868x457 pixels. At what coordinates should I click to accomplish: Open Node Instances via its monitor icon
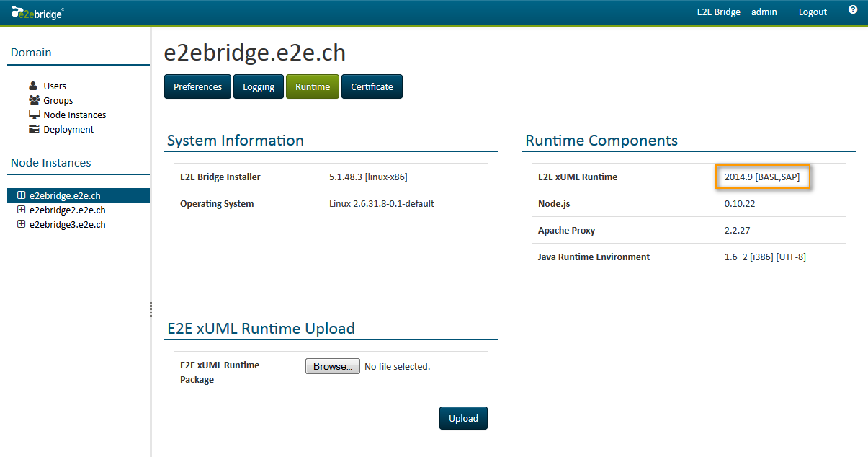pos(34,115)
